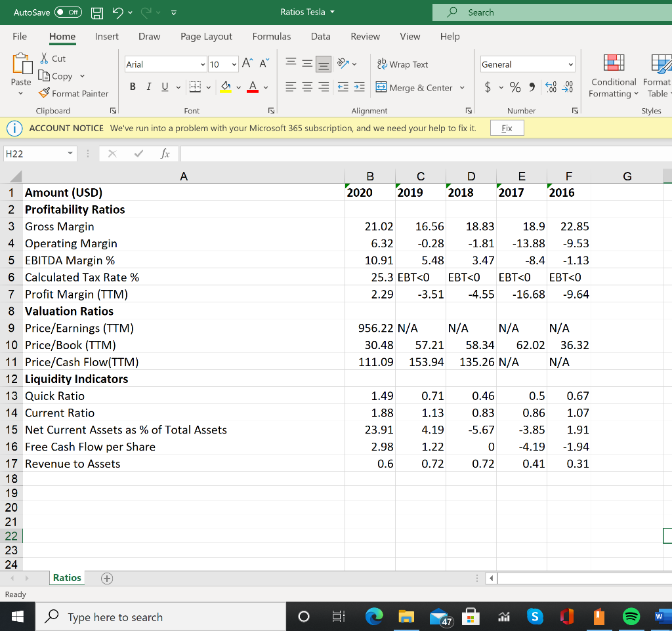
Task: Open Spotify from the taskbar
Action: pyautogui.click(x=631, y=617)
